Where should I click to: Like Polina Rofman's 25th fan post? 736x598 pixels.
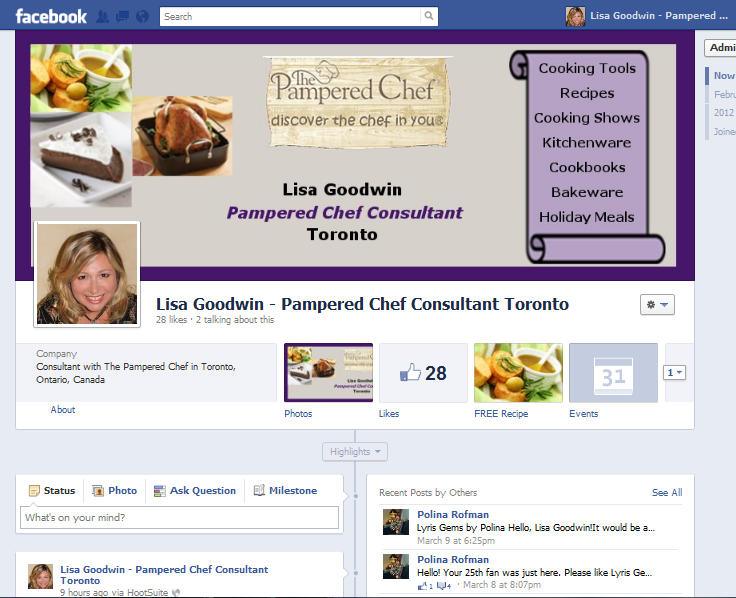pos(422,586)
